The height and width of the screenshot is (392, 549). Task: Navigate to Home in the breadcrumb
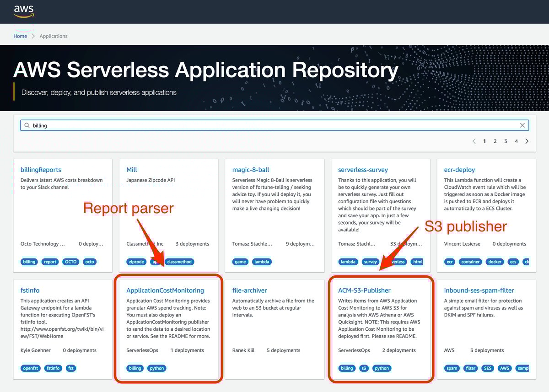pyautogui.click(x=20, y=36)
